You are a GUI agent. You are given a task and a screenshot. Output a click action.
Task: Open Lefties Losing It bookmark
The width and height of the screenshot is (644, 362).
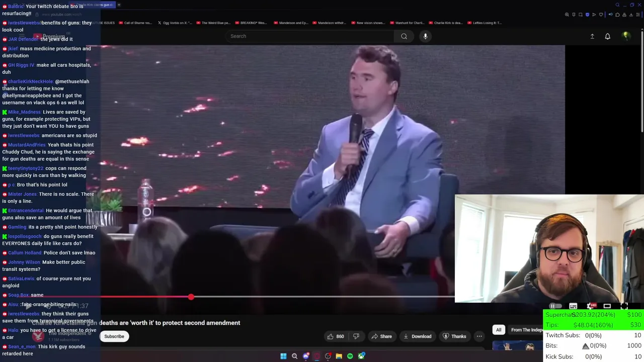484,23
